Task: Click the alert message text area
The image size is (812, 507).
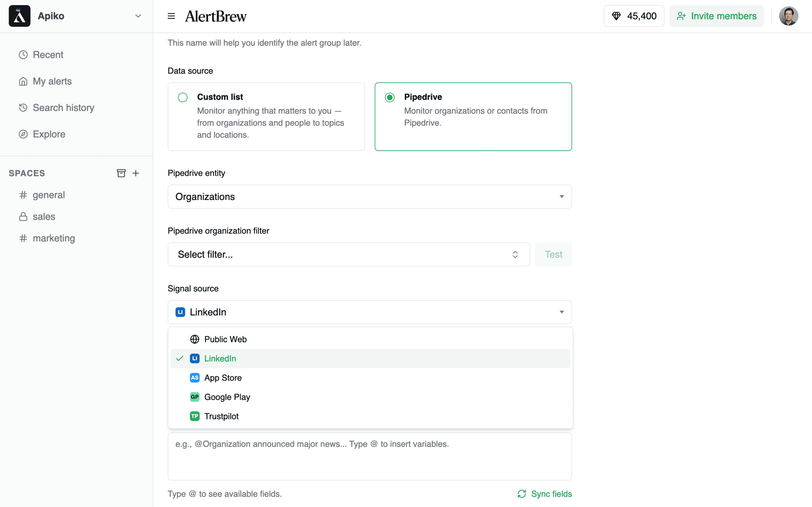Action: 369,456
